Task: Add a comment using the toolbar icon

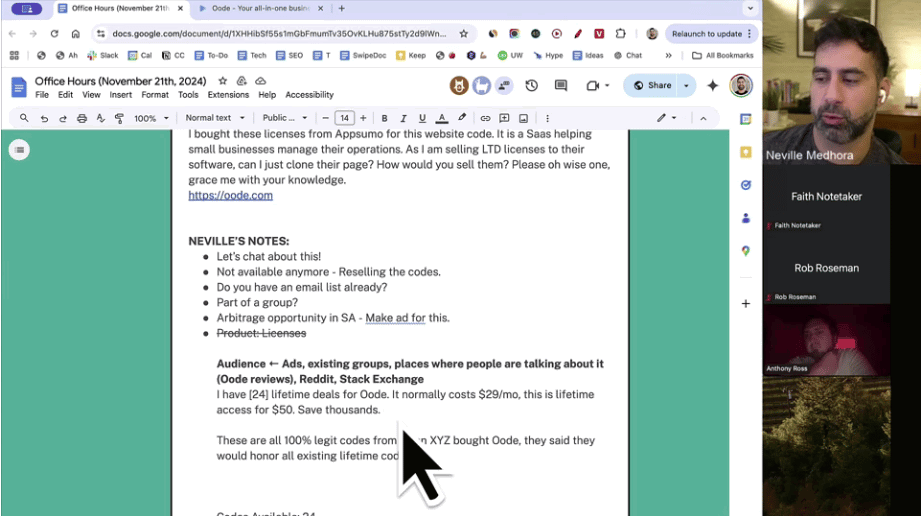Action: pyautogui.click(x=504, y=118)
